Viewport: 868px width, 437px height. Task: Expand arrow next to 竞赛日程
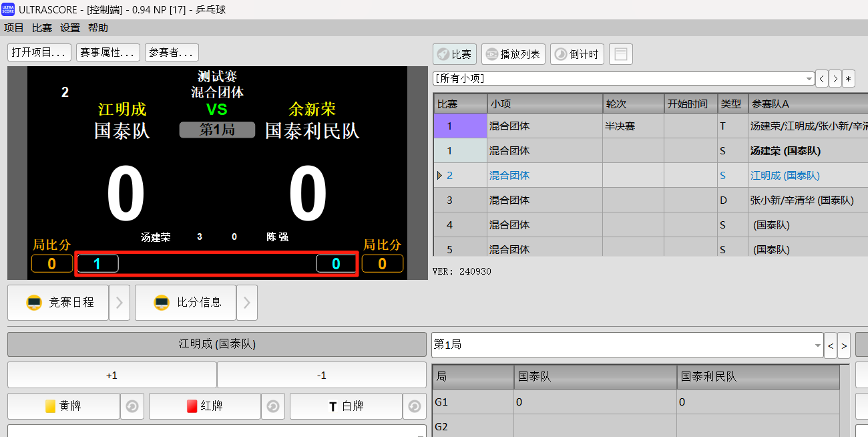pyautogui.click(x=119, y=303)
